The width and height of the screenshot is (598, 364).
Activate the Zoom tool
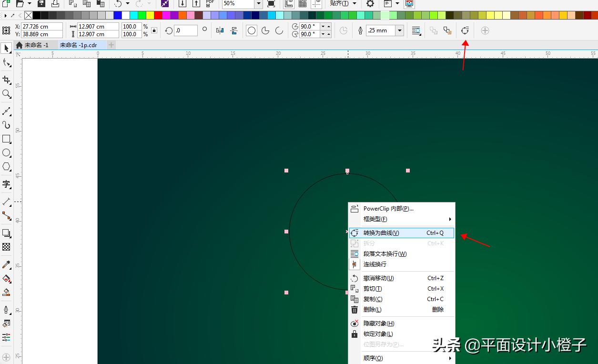7,94
